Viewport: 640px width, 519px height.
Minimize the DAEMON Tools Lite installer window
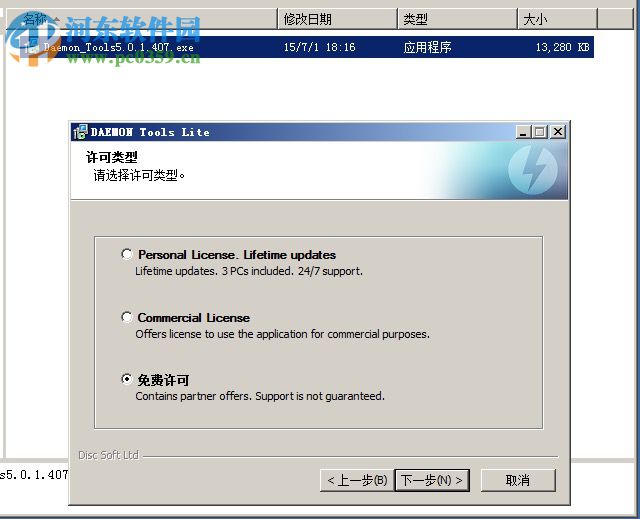(523, 132)
